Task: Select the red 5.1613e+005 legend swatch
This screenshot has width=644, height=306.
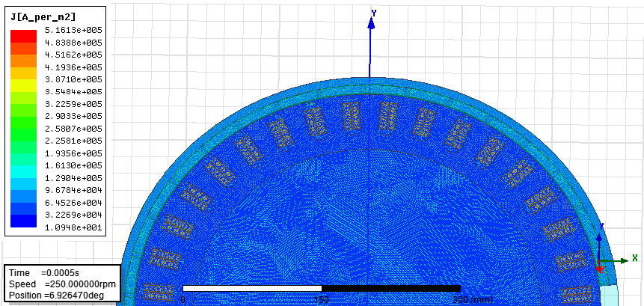Action: (23, 36)
